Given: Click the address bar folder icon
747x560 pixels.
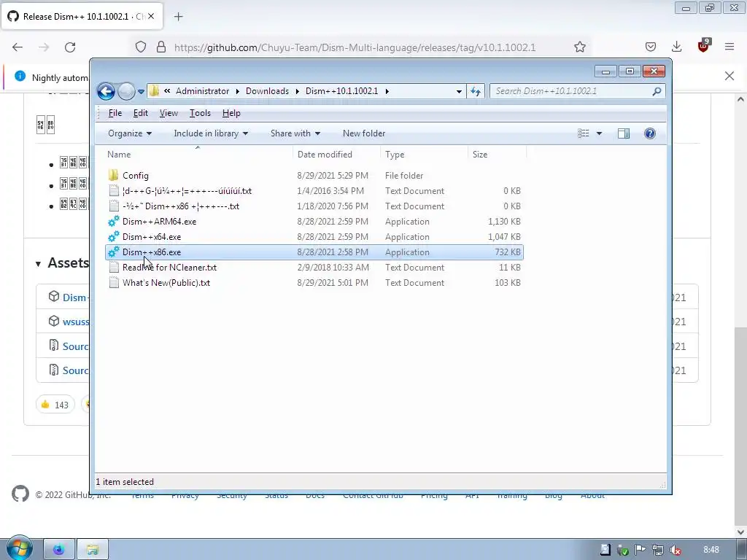Looking at the screenshot, I should 154,91.
